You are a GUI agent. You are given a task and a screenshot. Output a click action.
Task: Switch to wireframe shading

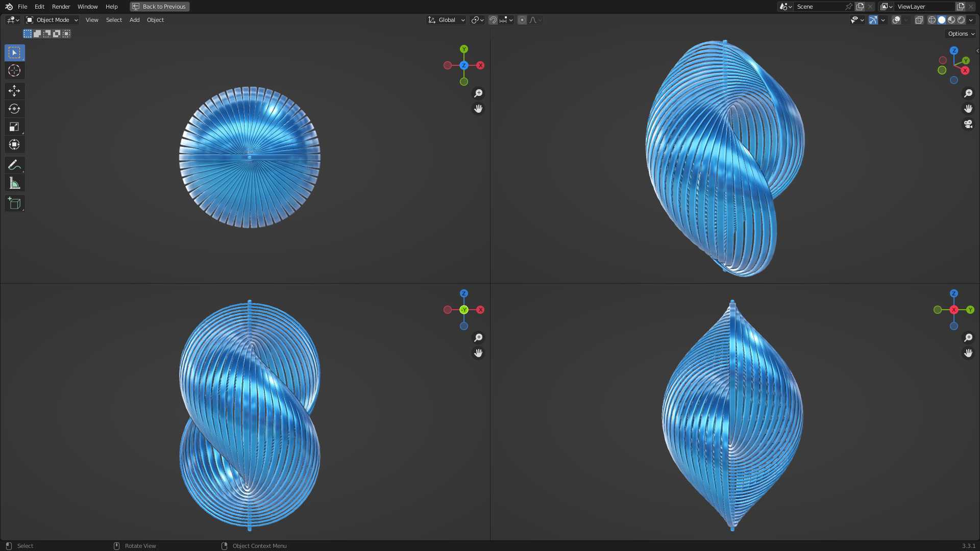tap(932, 20)
